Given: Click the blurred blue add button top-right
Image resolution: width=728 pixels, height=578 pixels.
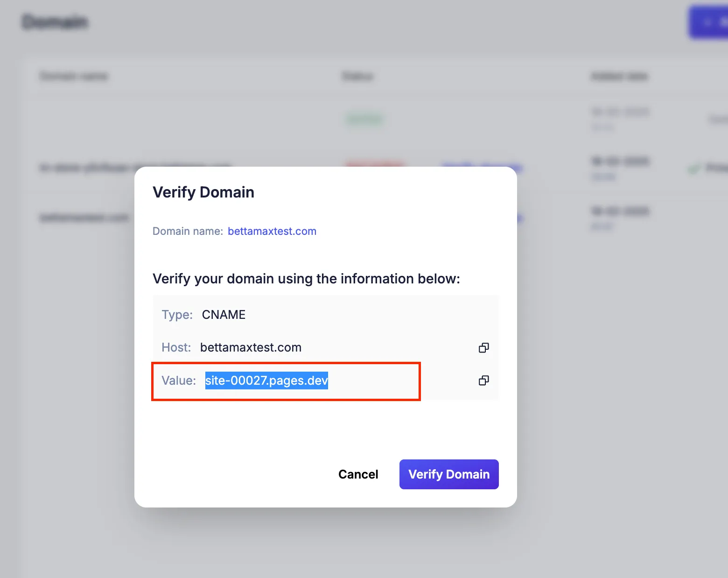Looking at the screenshot, I should (x=709, y=22).
